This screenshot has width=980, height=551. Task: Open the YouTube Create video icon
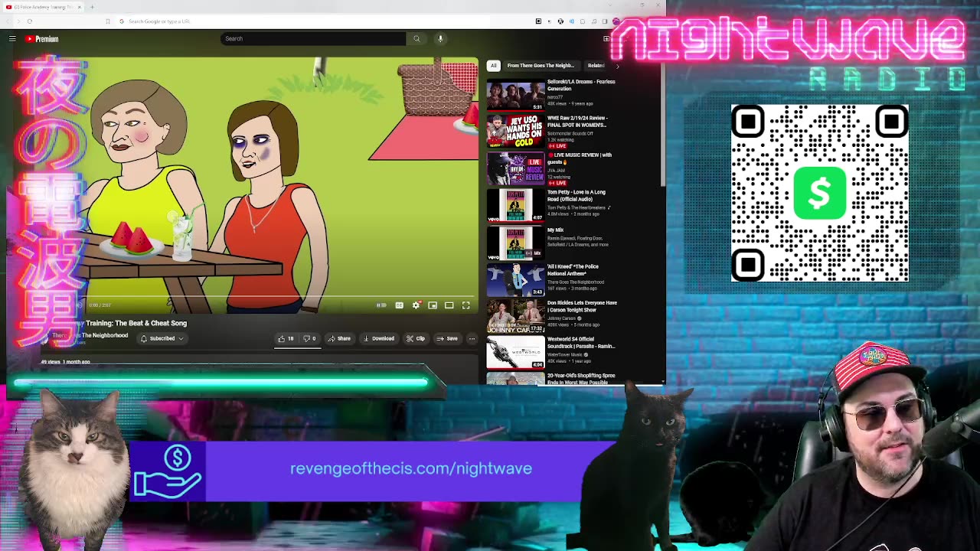click(x=606, y=38)
